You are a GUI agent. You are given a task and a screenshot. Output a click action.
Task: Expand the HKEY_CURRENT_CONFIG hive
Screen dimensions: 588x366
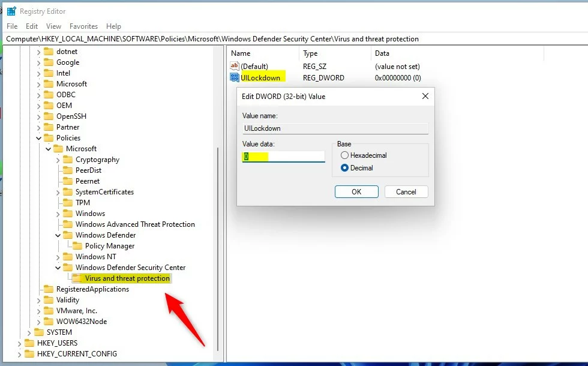click(19, 354)
